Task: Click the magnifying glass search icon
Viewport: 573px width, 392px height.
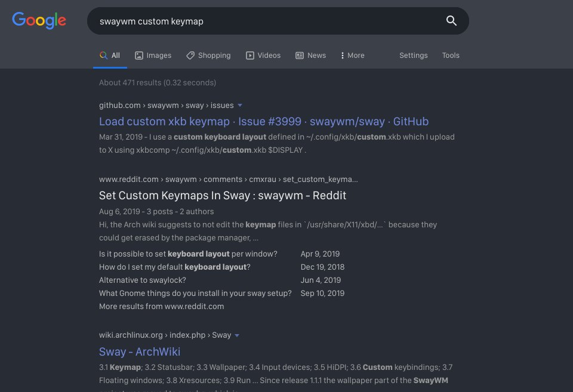Action: click(x=451, y=21)
